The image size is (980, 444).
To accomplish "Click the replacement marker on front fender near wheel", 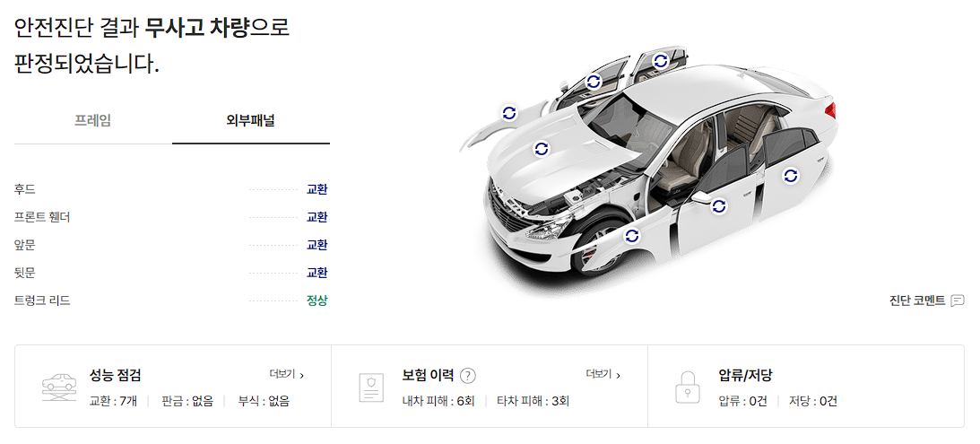I will pos(632,236).
